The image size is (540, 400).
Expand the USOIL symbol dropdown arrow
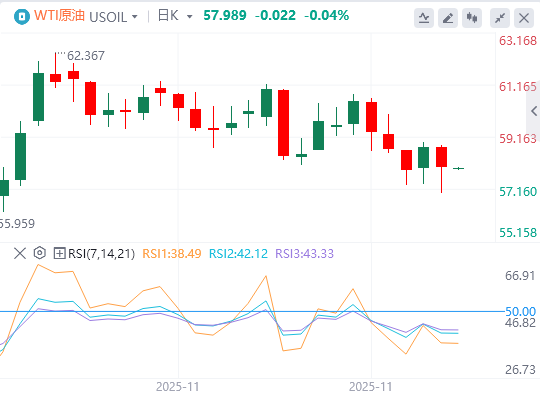[135, 17]
